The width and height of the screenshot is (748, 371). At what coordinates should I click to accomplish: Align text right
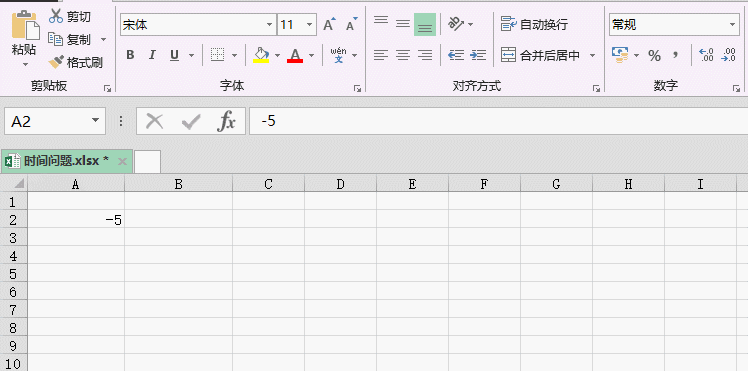click(425, 55)
